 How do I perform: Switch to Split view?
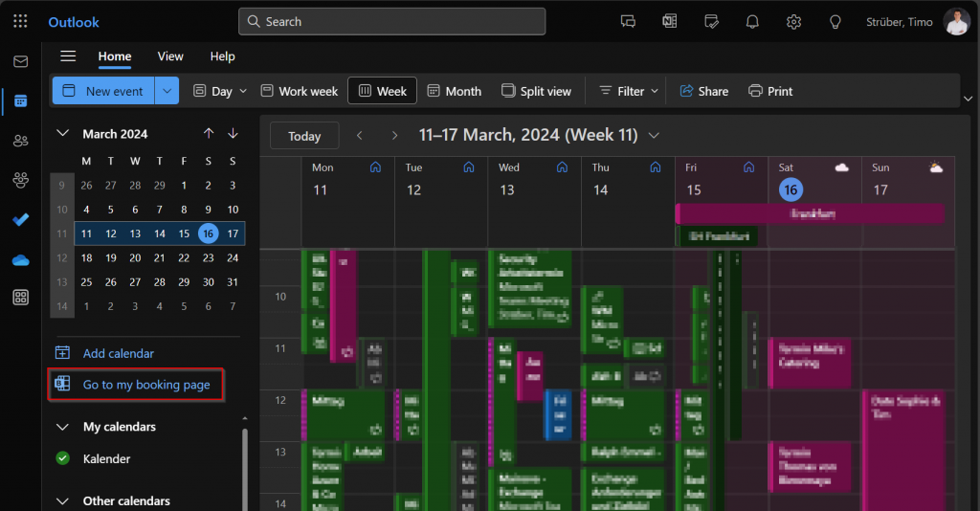[536, 91]
